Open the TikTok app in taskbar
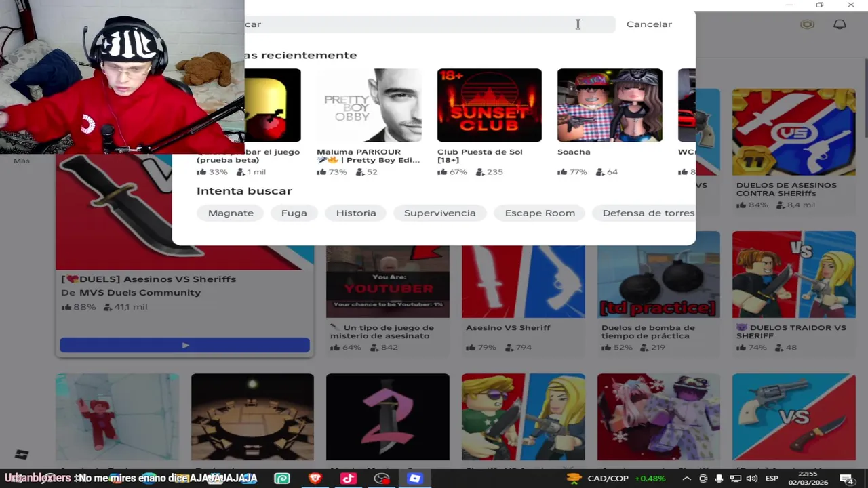This screenshot has height=488, width=868. 349,479
